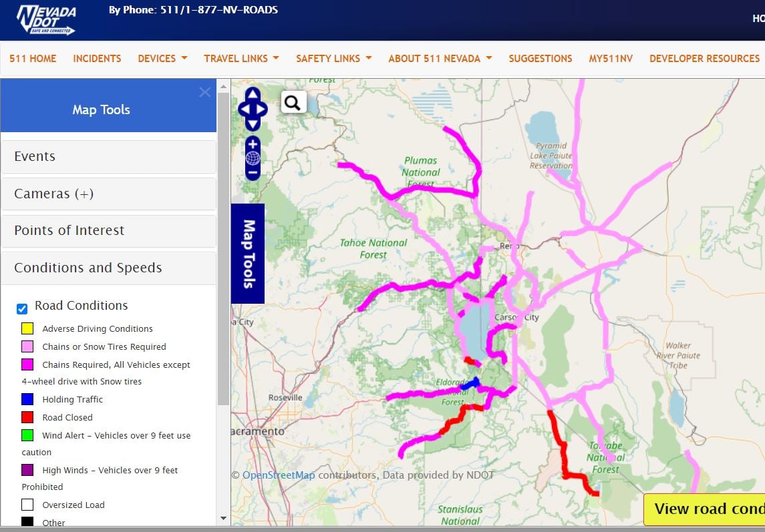Open the TRAVEL LINKS dropdown menu

click(x=241, y=59)
